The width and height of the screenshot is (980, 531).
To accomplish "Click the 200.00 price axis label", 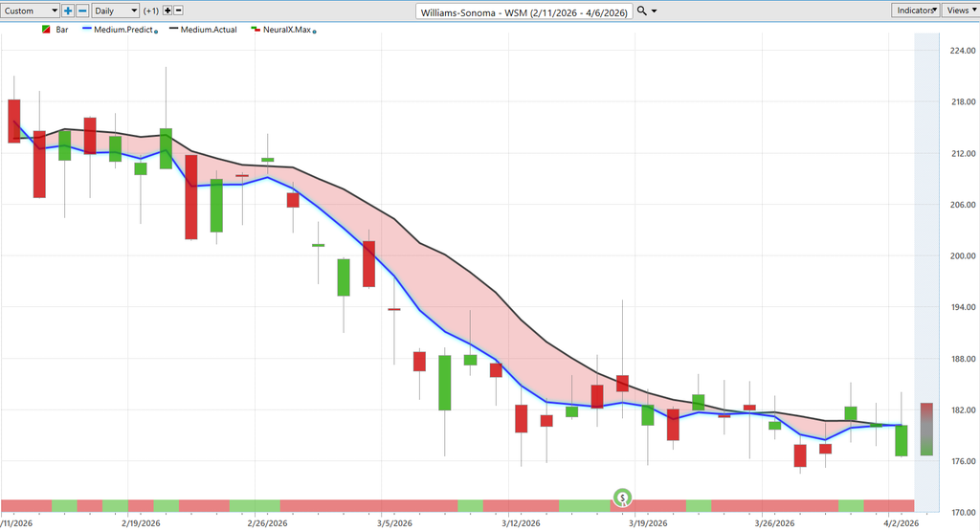I will [963, 256].
